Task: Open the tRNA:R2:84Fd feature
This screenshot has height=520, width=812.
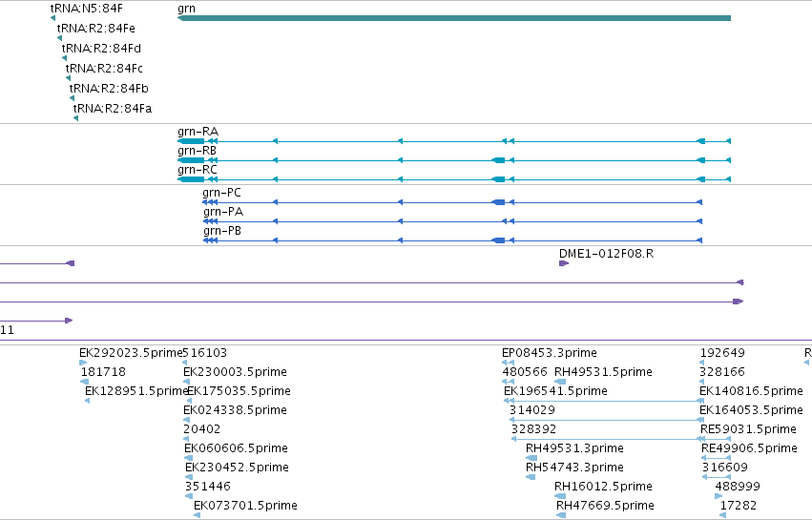Action: click(101, 49)
